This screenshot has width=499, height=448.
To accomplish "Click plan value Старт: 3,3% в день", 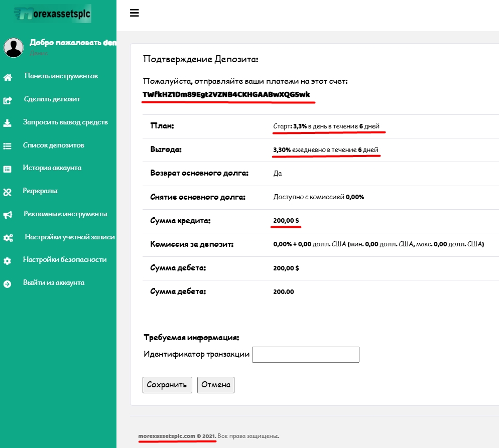I will click(x=326, y=126).
